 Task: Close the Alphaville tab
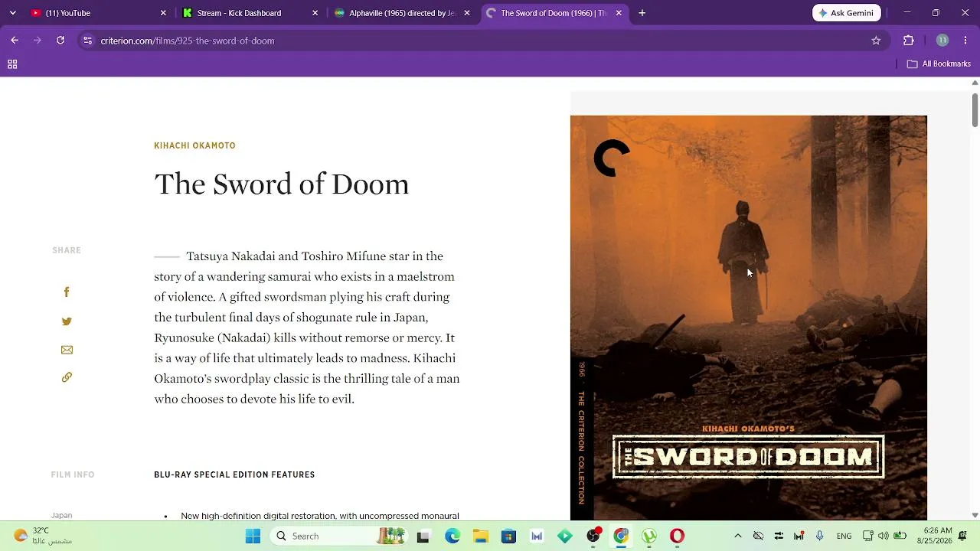(467, 13)
